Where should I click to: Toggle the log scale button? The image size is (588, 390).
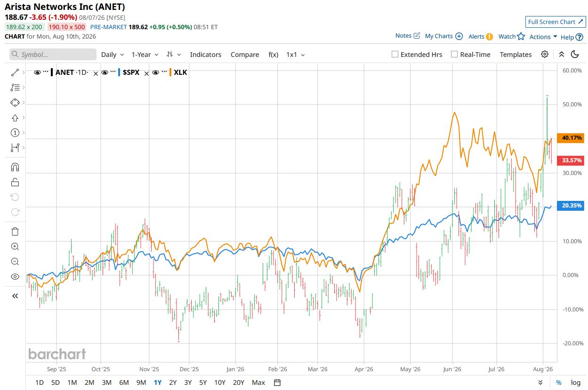[x=575, y=382]
